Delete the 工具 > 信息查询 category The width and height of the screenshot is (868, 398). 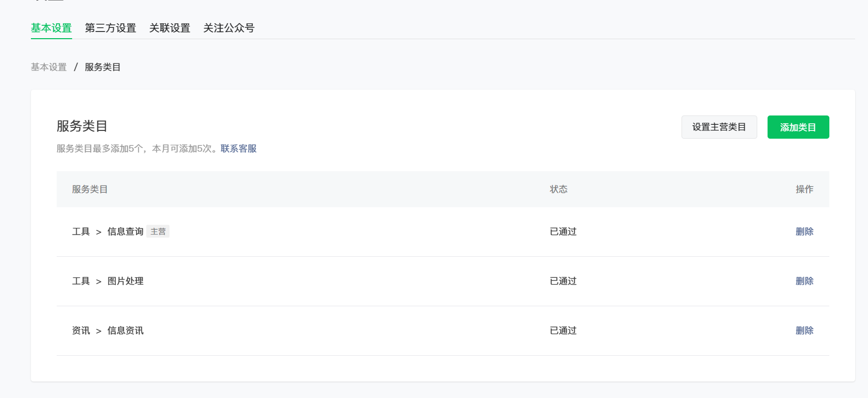804,231
